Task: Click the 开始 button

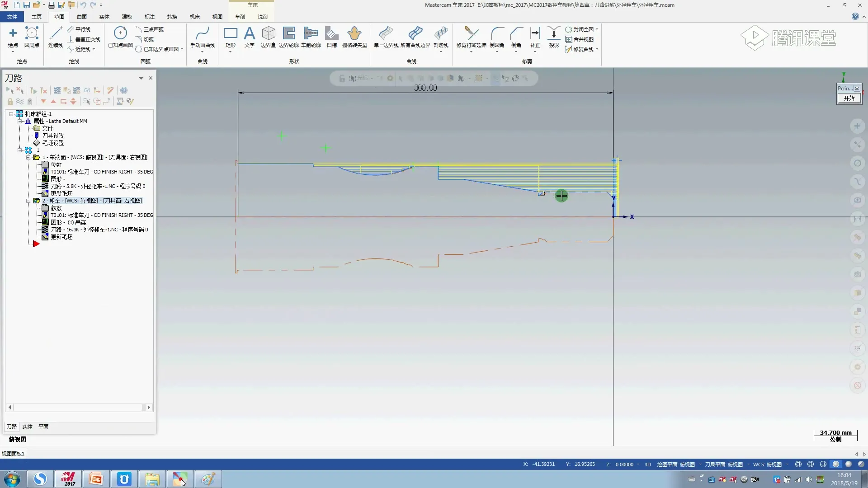Action: (849, 98)
